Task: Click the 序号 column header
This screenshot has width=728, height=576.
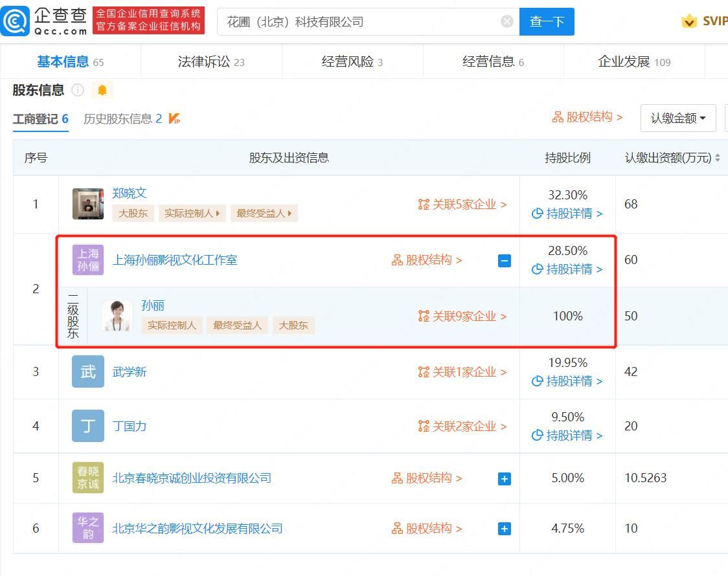Action: point(36,158)
